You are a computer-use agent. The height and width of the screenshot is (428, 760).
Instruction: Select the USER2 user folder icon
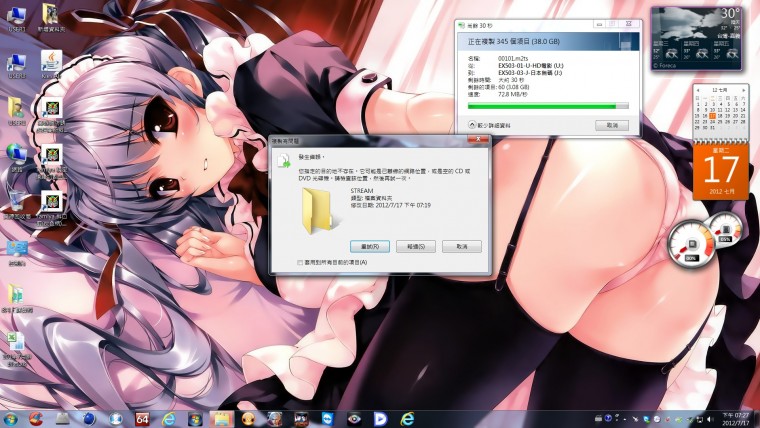(16, 112)
